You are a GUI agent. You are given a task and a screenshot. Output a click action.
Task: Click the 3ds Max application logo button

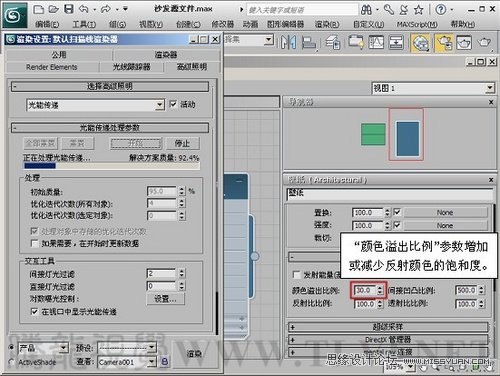15,15
